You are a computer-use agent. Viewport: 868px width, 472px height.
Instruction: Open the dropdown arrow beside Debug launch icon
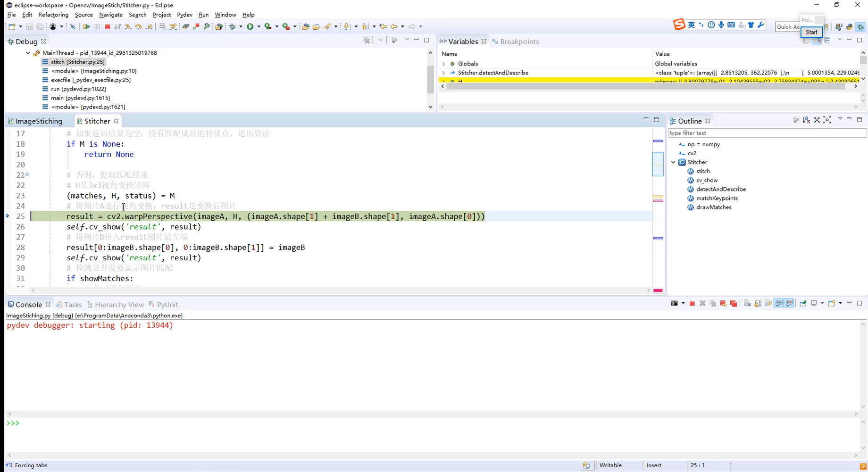241,27
